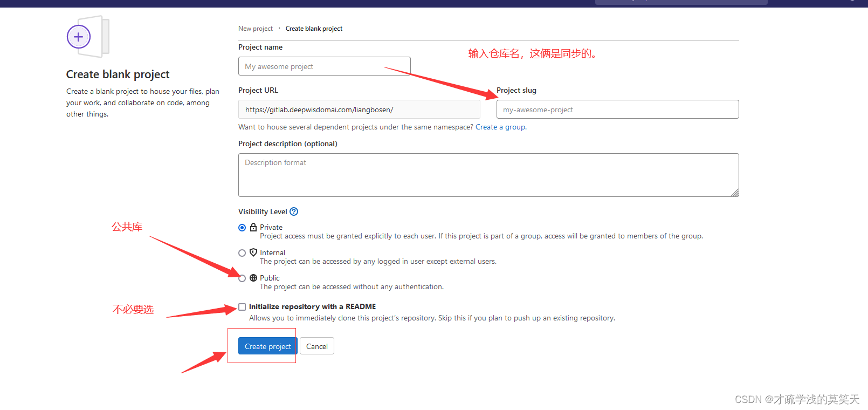Focus the Project name input field
The image size is (868, 410).
(325, 66)
